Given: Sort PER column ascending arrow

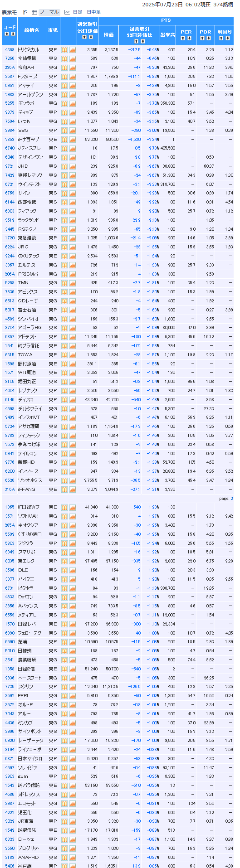Looking at the screenshot, I should [x=183, y=38].
